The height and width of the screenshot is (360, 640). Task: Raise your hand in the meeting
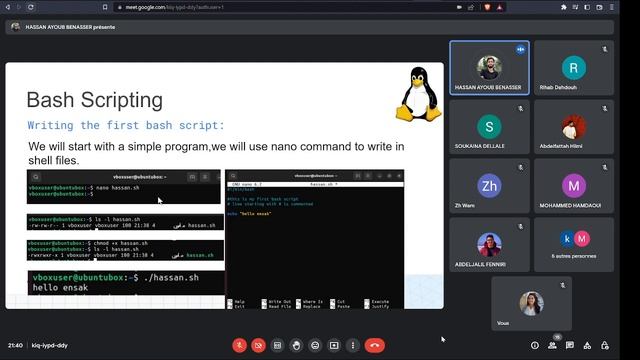point(296,345)
